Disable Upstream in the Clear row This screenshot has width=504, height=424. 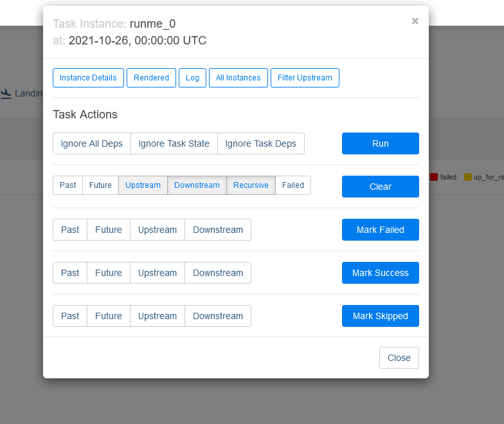coord(143,185)
